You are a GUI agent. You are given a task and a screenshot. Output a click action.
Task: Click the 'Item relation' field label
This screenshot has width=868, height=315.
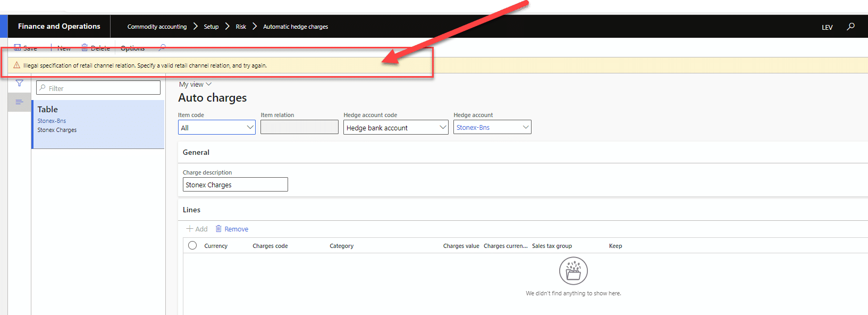pos(277,115)
